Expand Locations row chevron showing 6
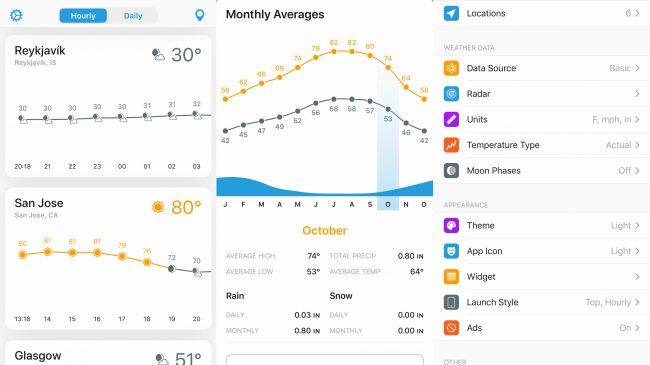This screenshot has height=365, width=650. 637,13
